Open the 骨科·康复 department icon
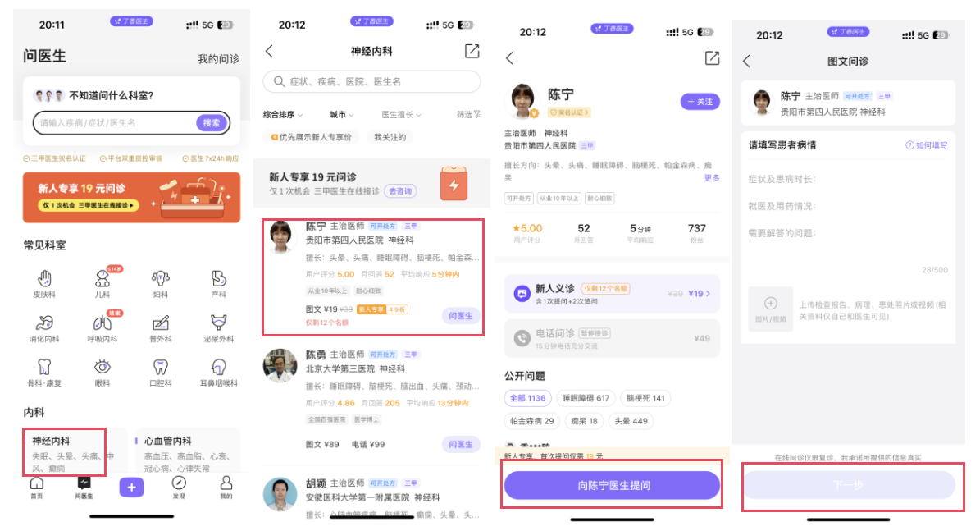980x531 pixels. pos(44,367)
